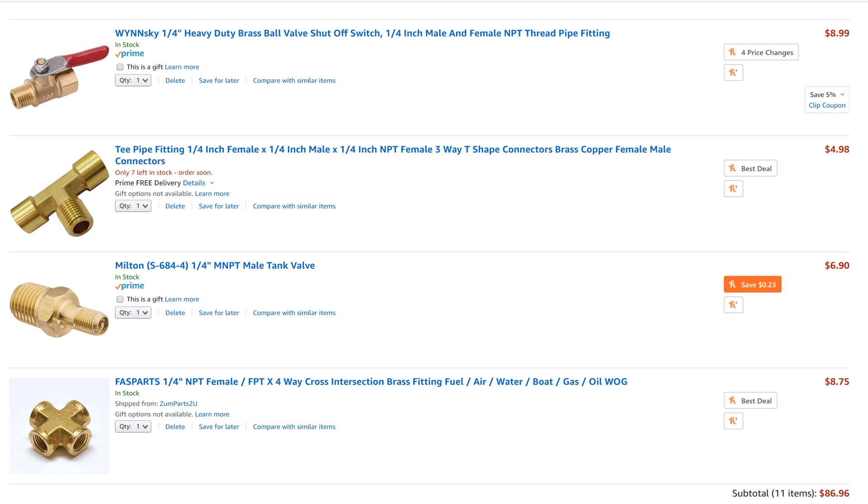This screenshot has height=504, width=868.
Task: Open the Milton (S-684-4) Male Tank Valve title
Action: pos(215,265)
